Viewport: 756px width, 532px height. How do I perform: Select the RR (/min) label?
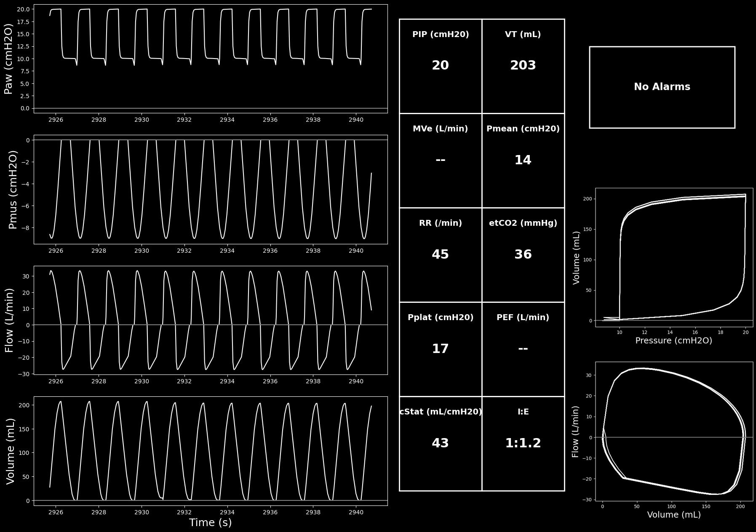441,223
